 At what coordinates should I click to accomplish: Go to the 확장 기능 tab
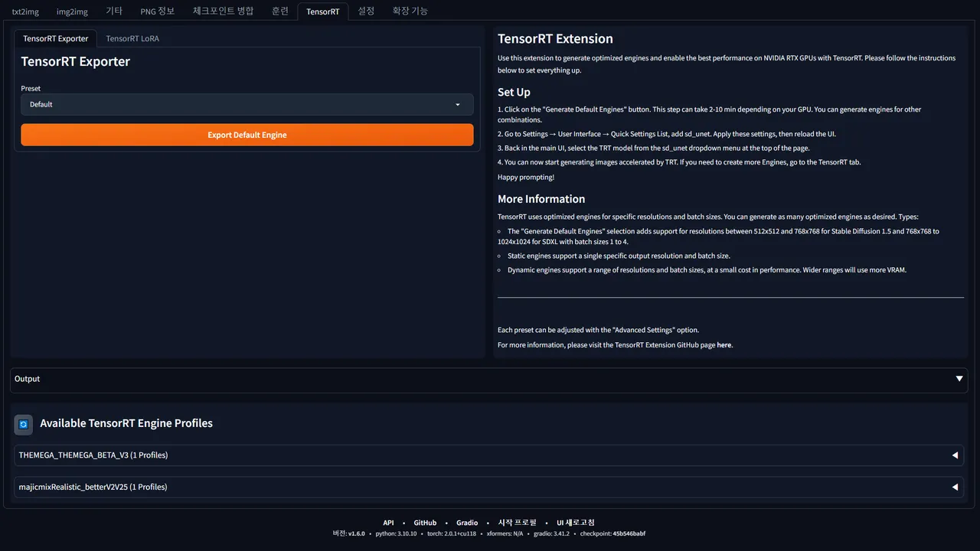pyautogui.click(x=410, y=11)
